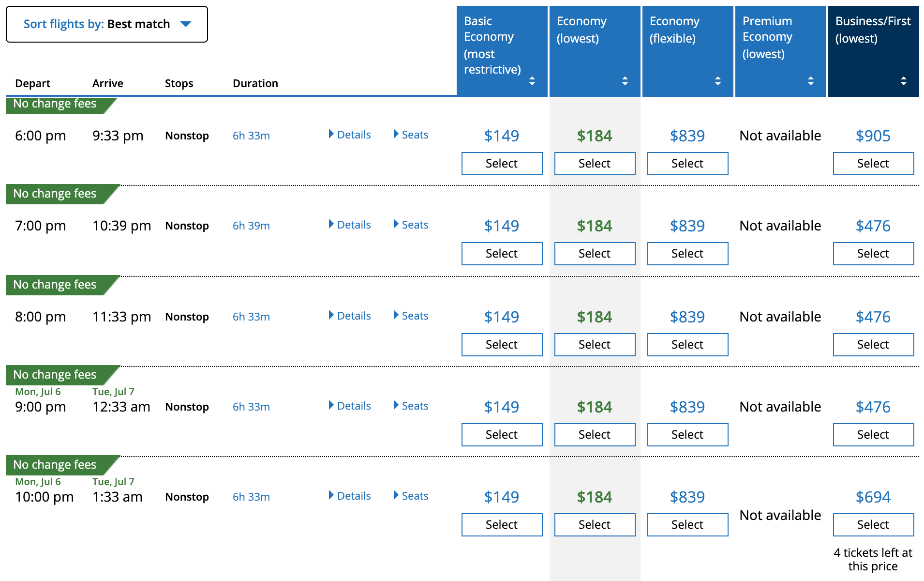
Task: Select $149 Basic Economy on 7:00 pm flight
Action: [502, 254]
